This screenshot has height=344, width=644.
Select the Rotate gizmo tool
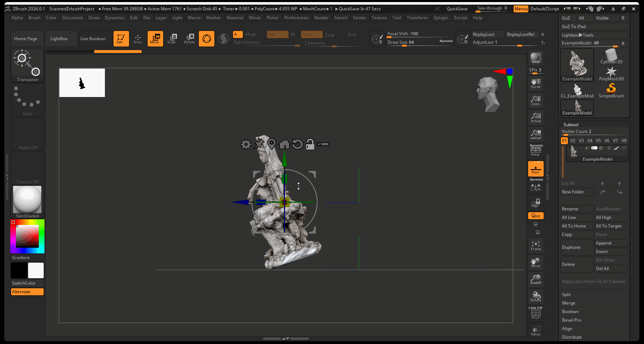[x=189, y=38]
